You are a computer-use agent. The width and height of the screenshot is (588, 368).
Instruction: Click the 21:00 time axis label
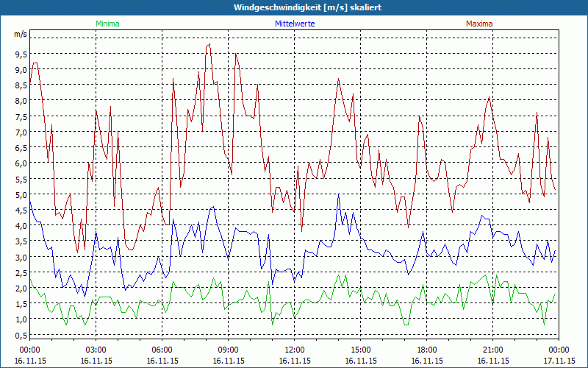492,350
